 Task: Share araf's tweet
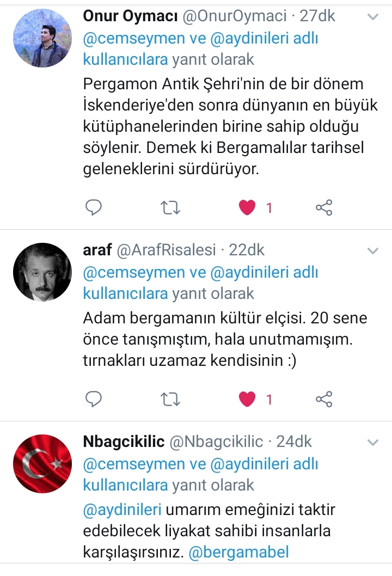(324, 399)
